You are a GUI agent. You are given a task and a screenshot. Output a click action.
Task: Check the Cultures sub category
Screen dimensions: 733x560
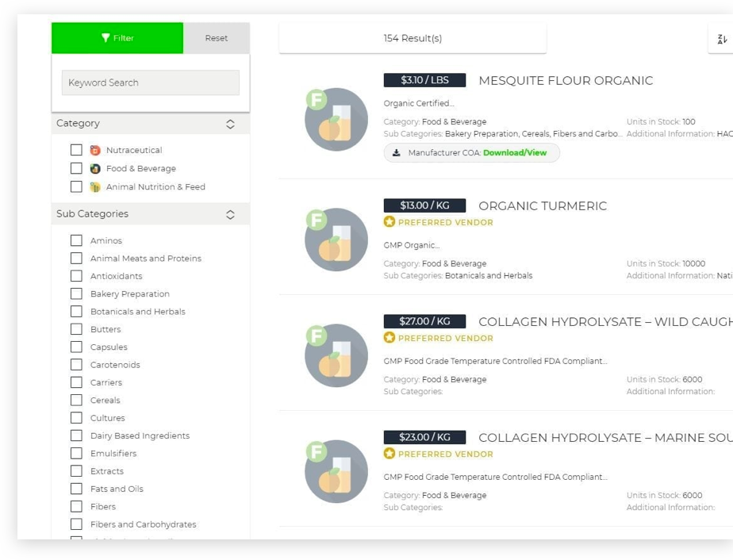pos(76,418)
